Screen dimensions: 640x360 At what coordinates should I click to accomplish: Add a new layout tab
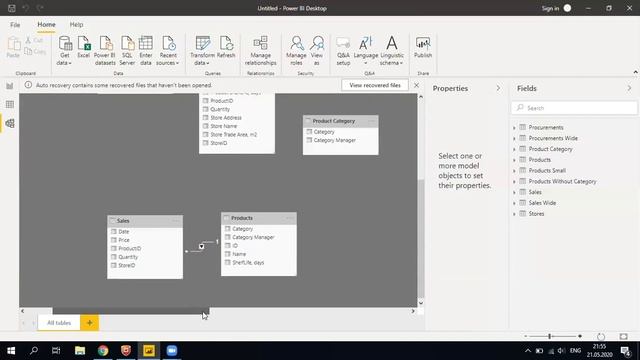click(89, 323)
